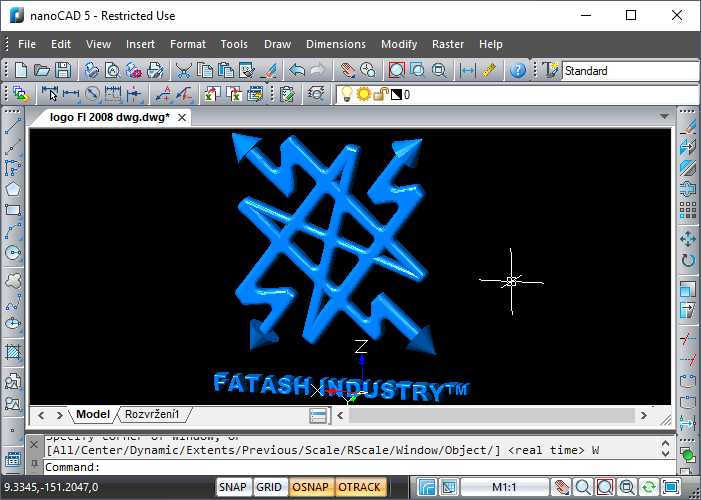Screen dimensions: 701x500
Task: Click the Measure distance icon
Action: coord(467,70)
